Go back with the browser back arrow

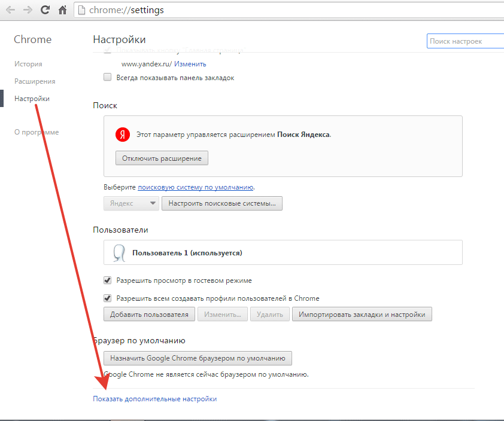pyautogui.click(x=11, y=10)
